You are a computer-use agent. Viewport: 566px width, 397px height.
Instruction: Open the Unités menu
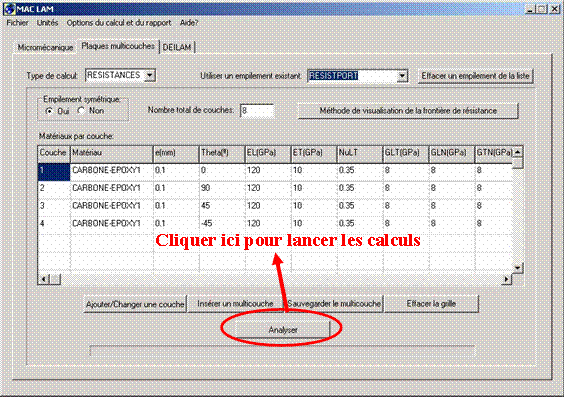47,23
